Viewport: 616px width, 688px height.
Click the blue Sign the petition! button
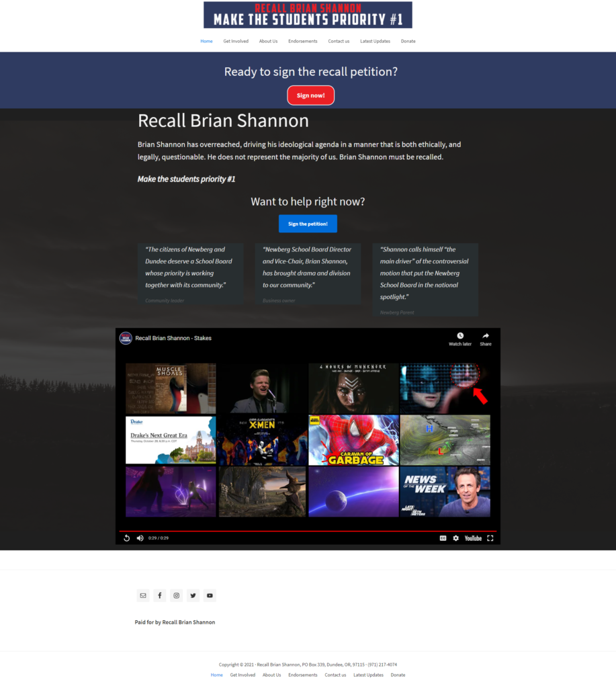(x=308, y=224)
